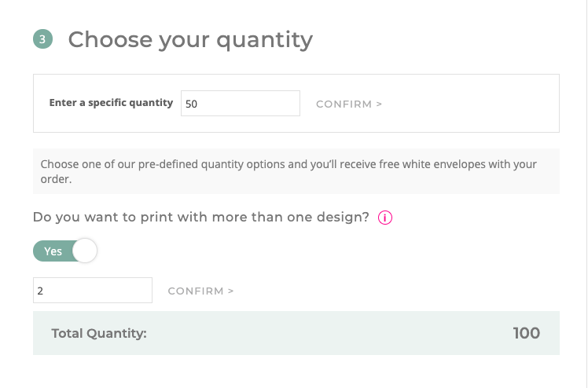Image resolution: width=588 pixels, height=388 pixels.
Task: Click the vertical scrollbar on the right edge
Action: pyautogui.click(x=587, y=194)
